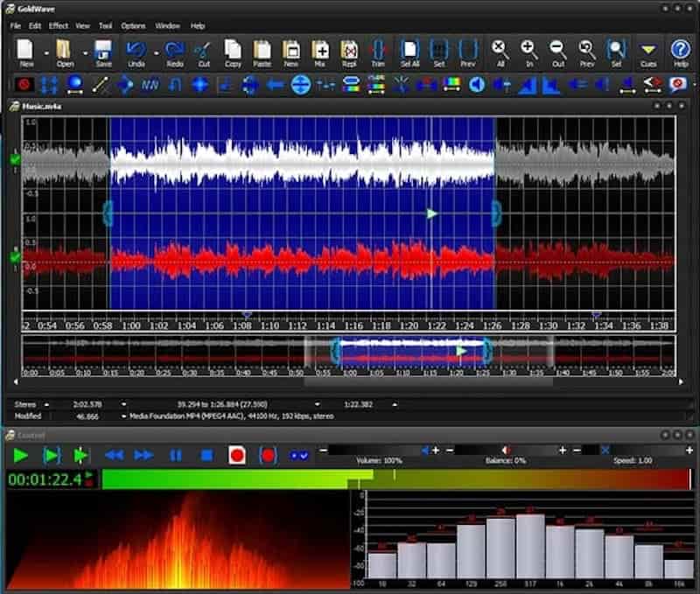
Task: Zoom to selection with Sel magnifier
Action: [616, 52]
